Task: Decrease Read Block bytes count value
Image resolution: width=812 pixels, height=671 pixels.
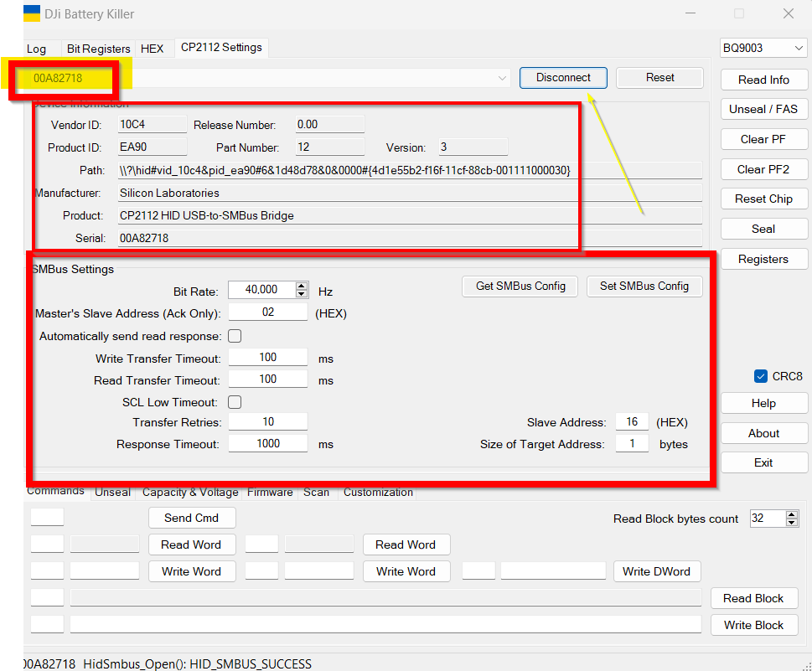Action: pos(792,523)
